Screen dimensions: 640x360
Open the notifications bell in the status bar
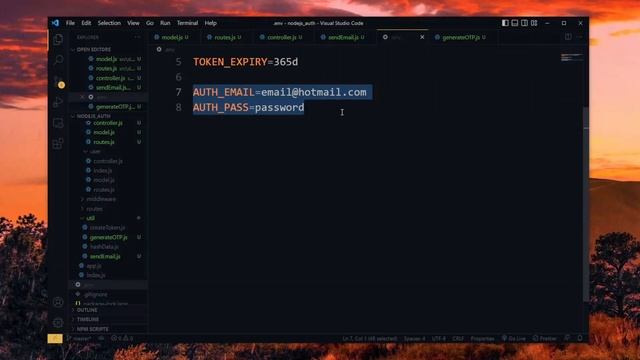(x=580, y=338)
